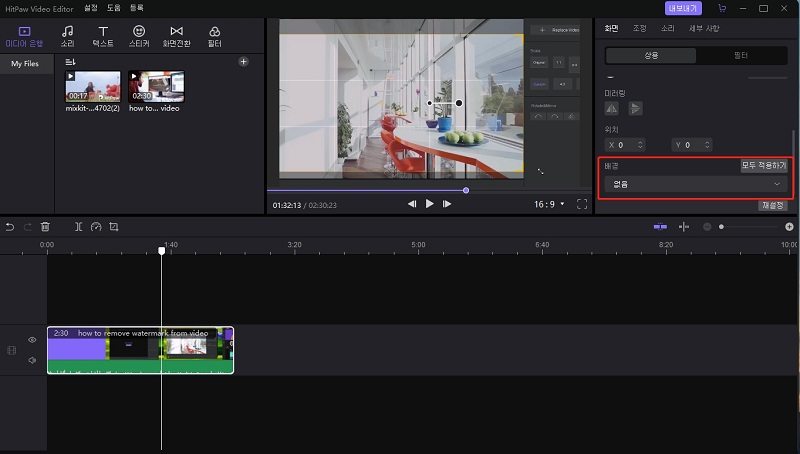Click the 내보내기 export button
Viewport: 800px width, 454px height.
click(684, 8)
